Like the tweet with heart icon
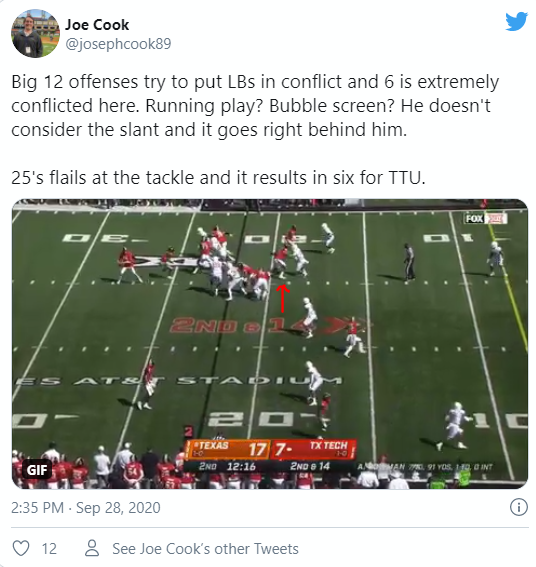 21,548
